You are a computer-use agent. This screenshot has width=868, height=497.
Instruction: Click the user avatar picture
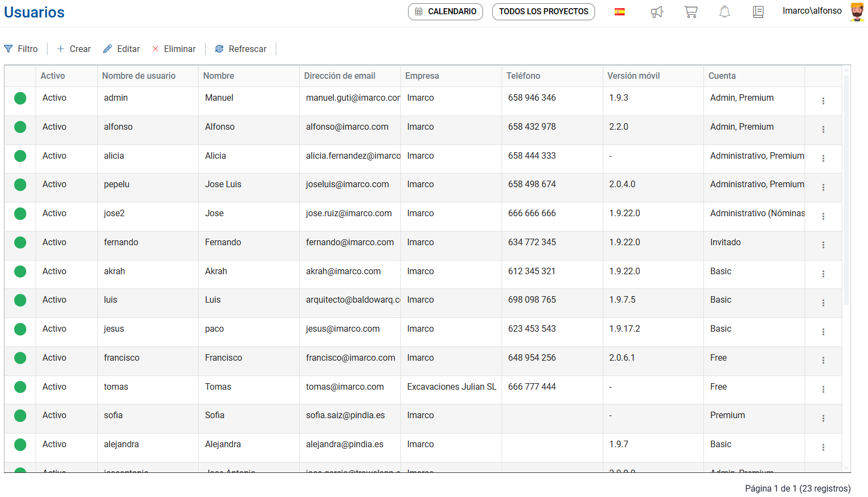[x=857, y=11]
